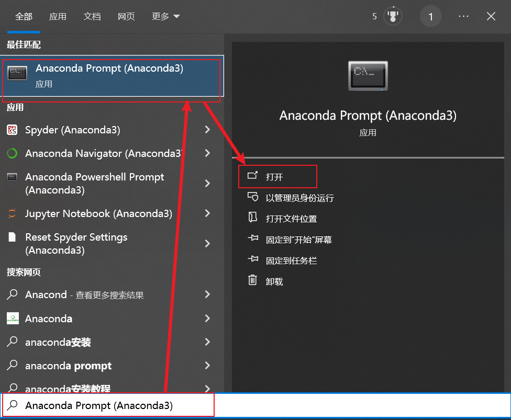Choose 以管理员身份运行
This screenshot has height=420, width=511.
pos(300,198)
